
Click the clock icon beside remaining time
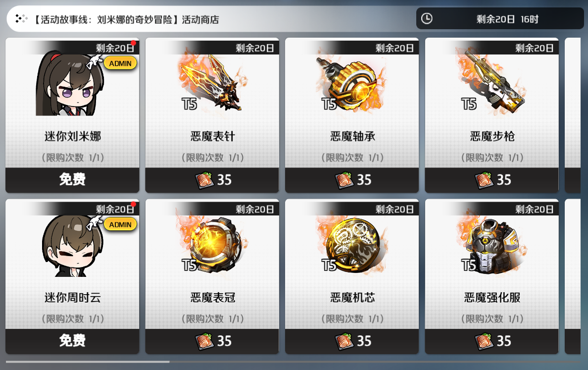tap(427, 18)
